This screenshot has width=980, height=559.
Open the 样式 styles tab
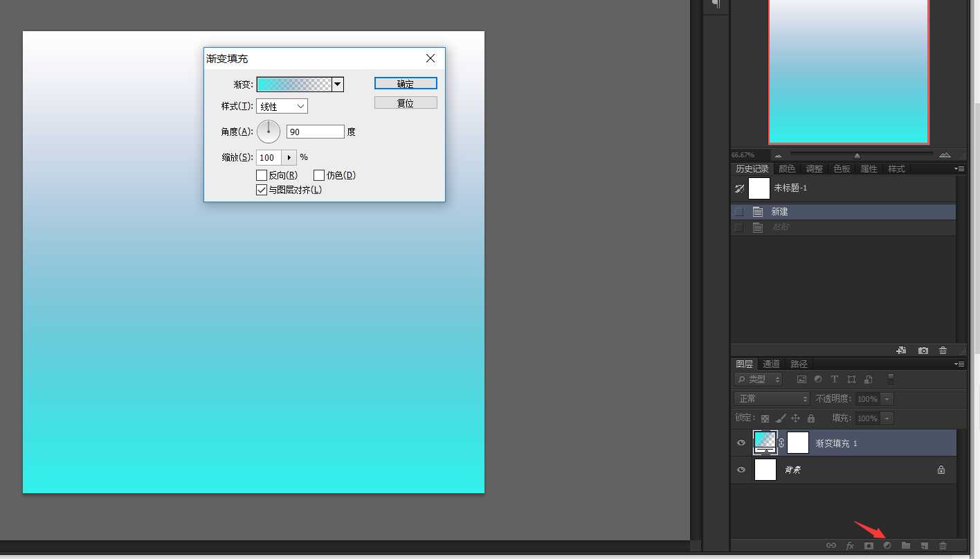coord(896,169)
